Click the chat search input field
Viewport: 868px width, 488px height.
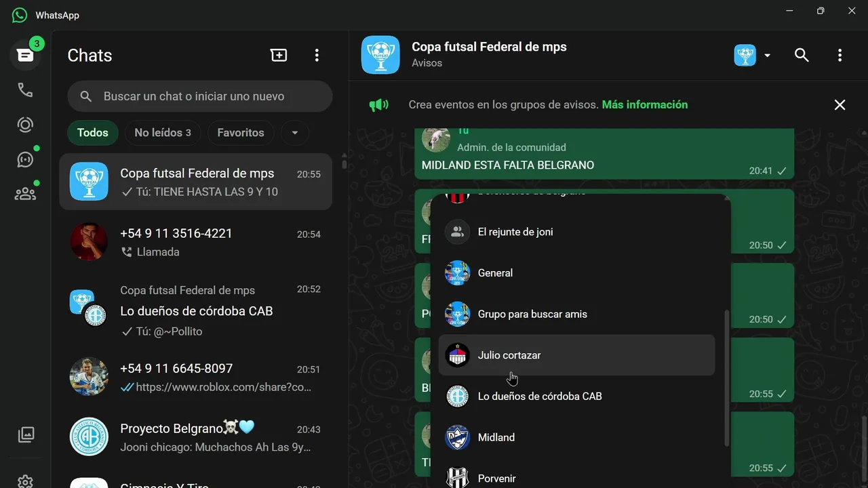pos(200,97)
